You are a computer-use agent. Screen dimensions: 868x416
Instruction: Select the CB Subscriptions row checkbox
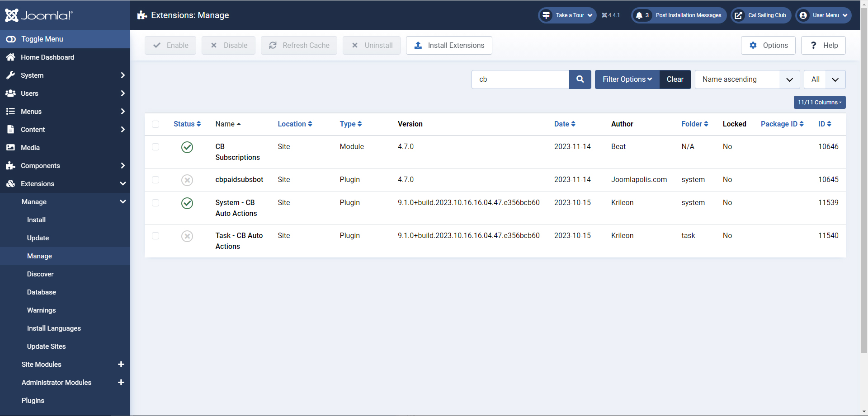[x=156, y=147]
